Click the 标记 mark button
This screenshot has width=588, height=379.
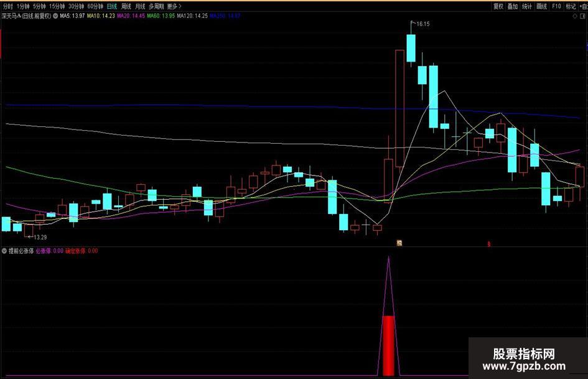(x=571, y=6)
